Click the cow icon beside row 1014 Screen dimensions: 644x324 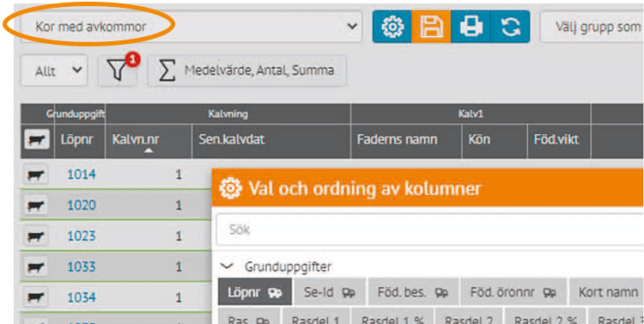click(35, 174)
